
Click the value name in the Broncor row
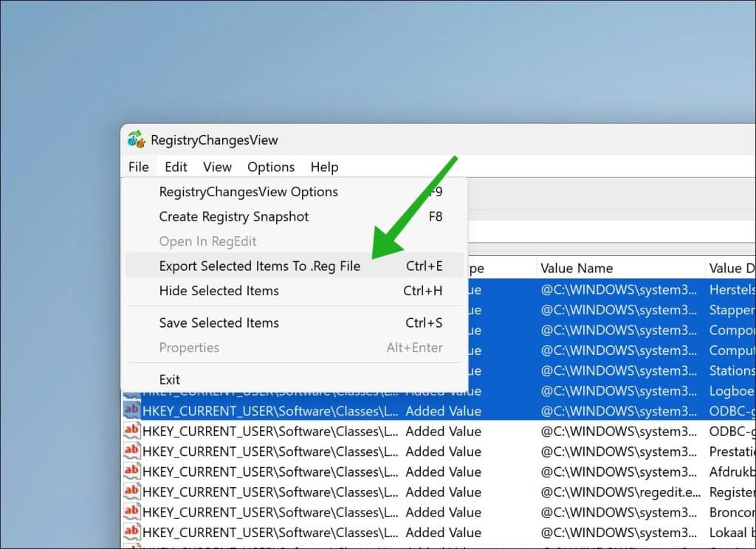click(x=619, y=512)
